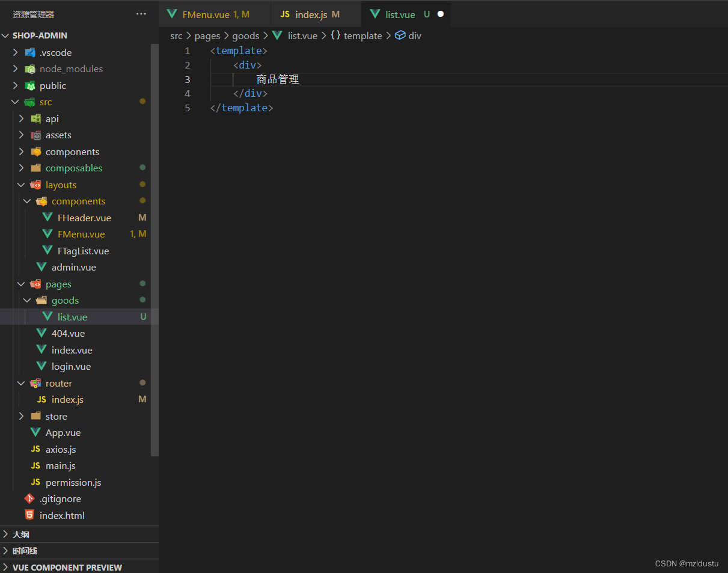Screen dimensions: 728x573
Task: Click the assets folder icon
Action: (x=35, y=135)
